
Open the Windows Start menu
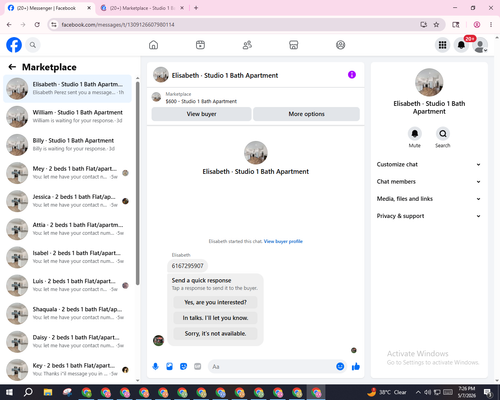(x=9, y=392)
